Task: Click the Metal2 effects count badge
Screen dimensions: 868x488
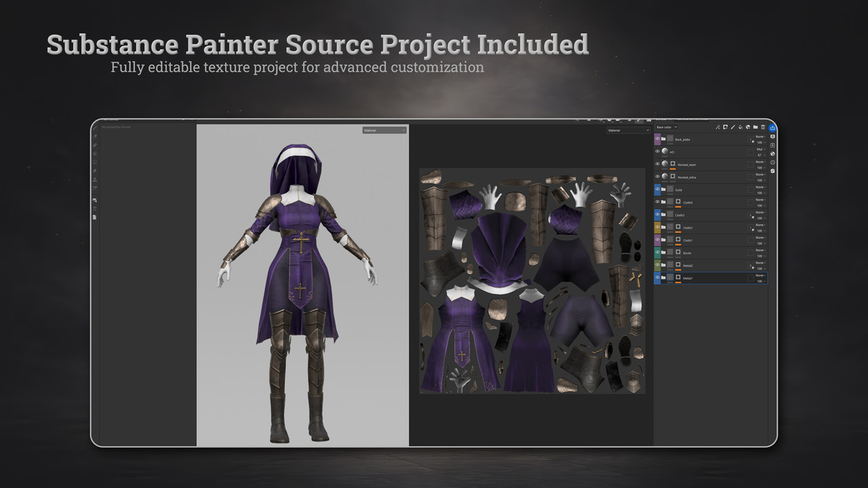Action: (751, 266)
